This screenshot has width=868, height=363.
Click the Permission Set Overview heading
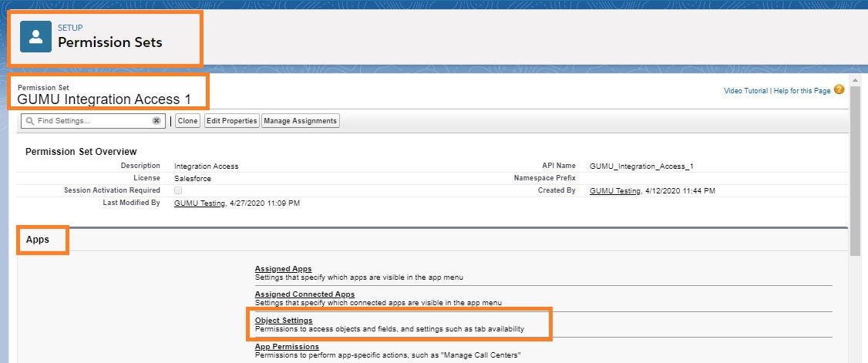pos(81,152)
